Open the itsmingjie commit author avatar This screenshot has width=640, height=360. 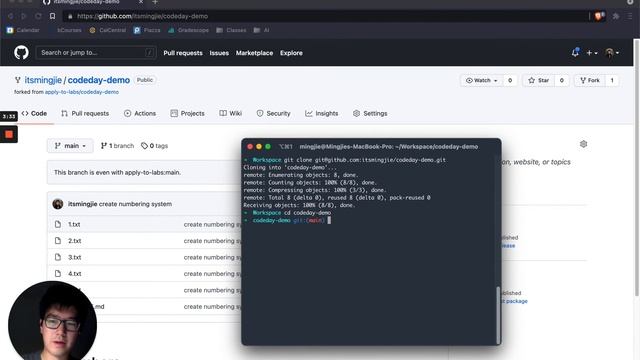pos(58,204)
